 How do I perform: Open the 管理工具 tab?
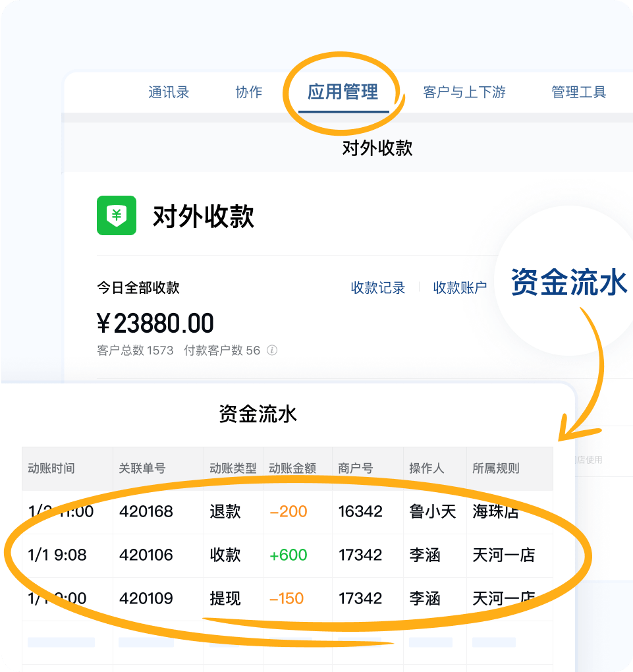577,93
